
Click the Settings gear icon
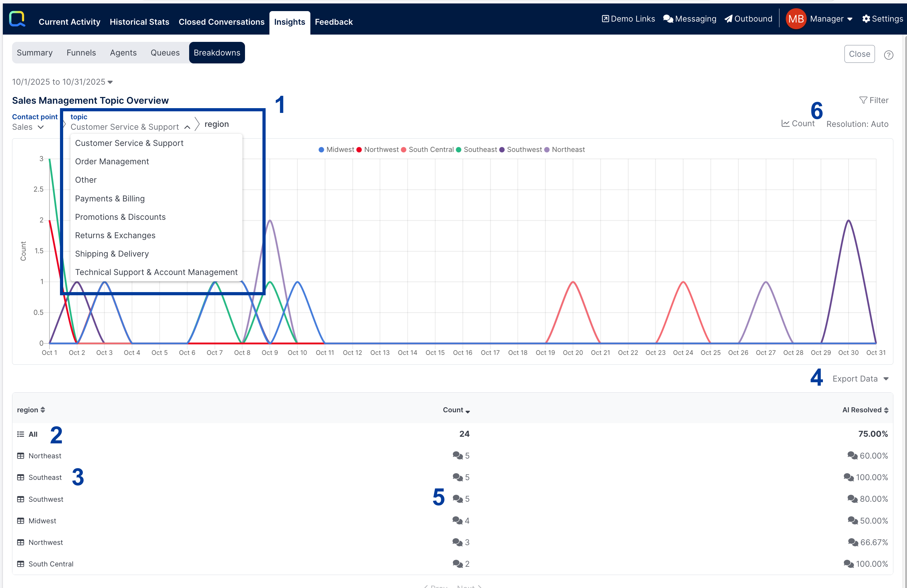pos(866,19)
